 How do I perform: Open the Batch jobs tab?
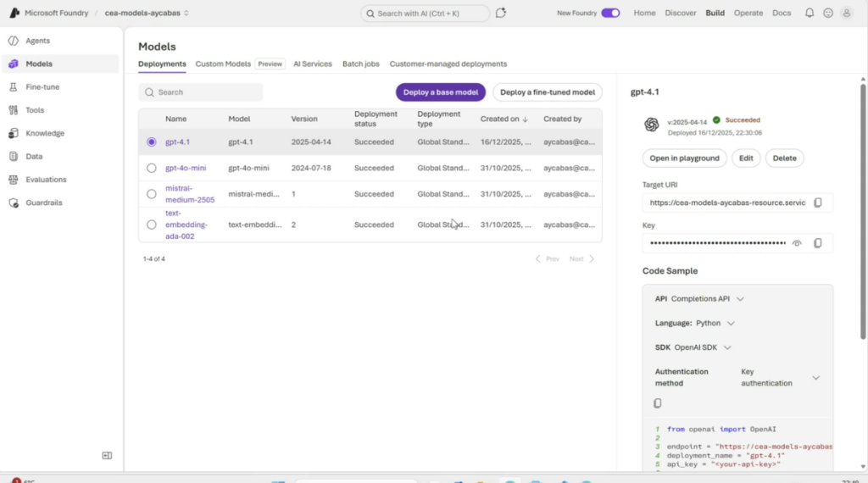(360, 64)
